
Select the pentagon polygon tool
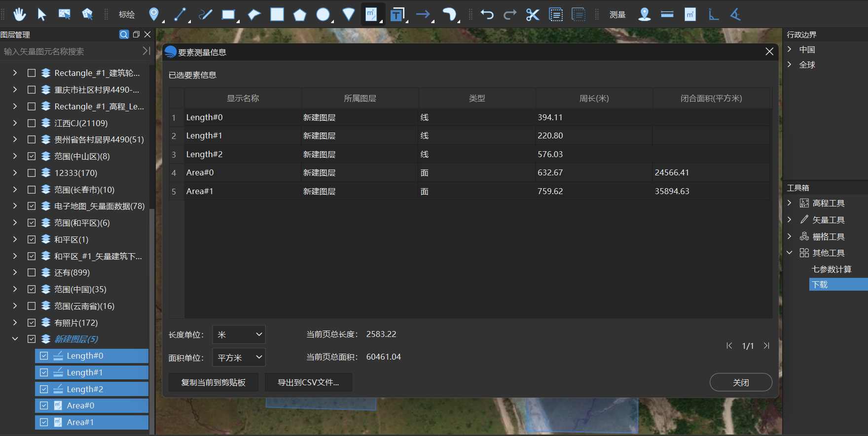pos(300,14)
